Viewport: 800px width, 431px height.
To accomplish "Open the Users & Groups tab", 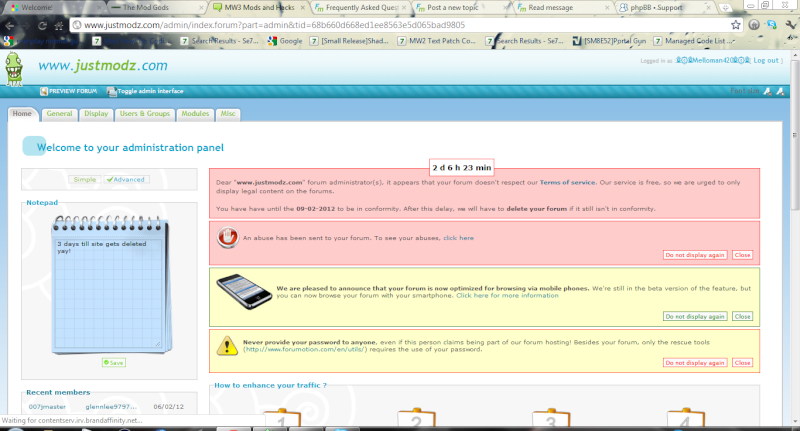I will 145,114.
